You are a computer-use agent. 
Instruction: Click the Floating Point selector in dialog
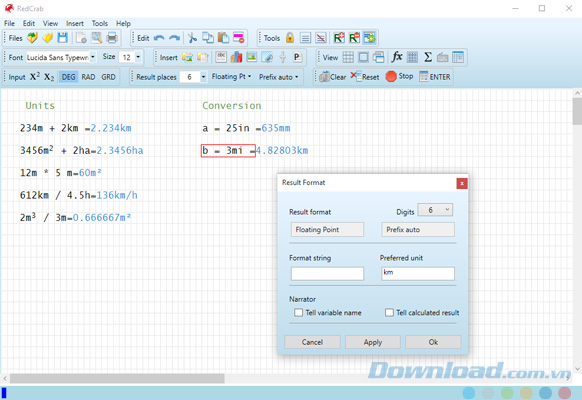click(327, 229)
